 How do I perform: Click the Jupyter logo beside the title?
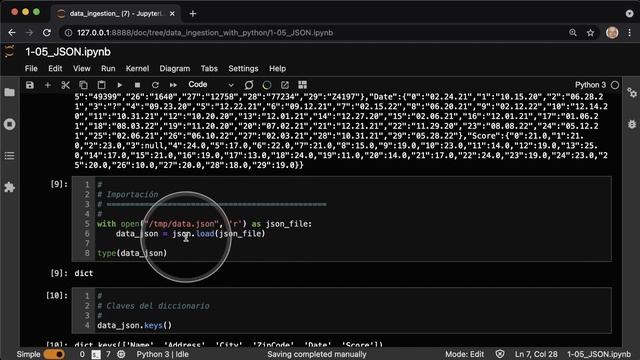pyautogui.click(x=9, y=52)
